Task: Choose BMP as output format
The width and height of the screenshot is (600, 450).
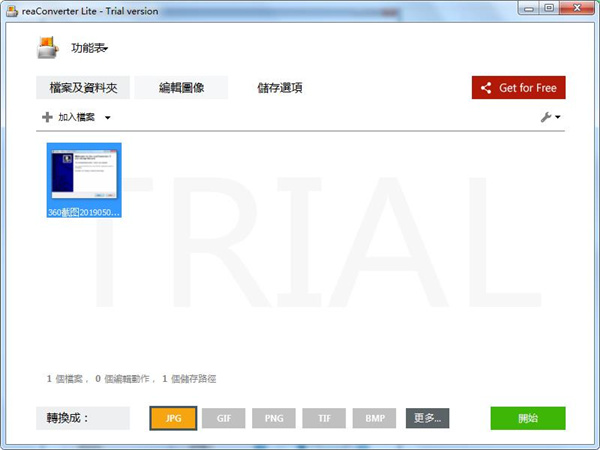Action: (374, 418)
